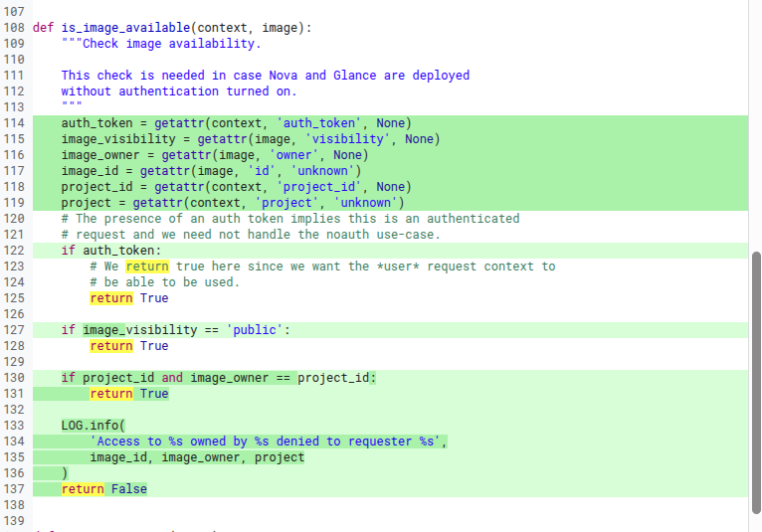Click 'image_owner = getattr' code line
Screen dimensions: 762x532
pos(215,155)
